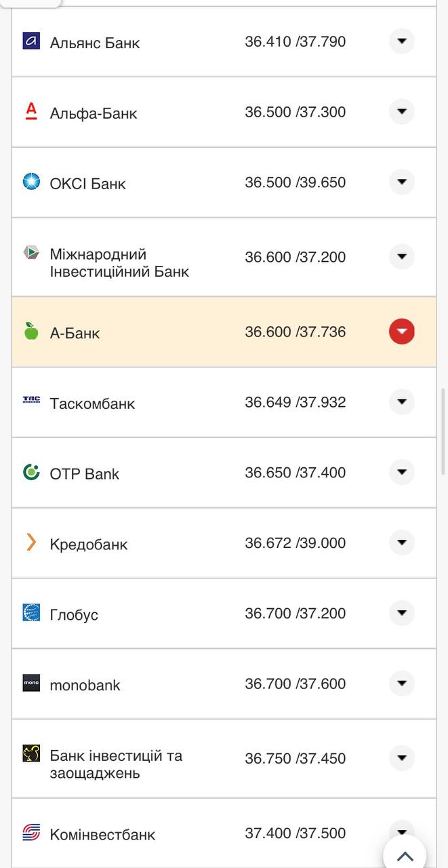
Task: Select the red Альфа-Банк logo
Action: pyautogui.click(x=30, y=112)
